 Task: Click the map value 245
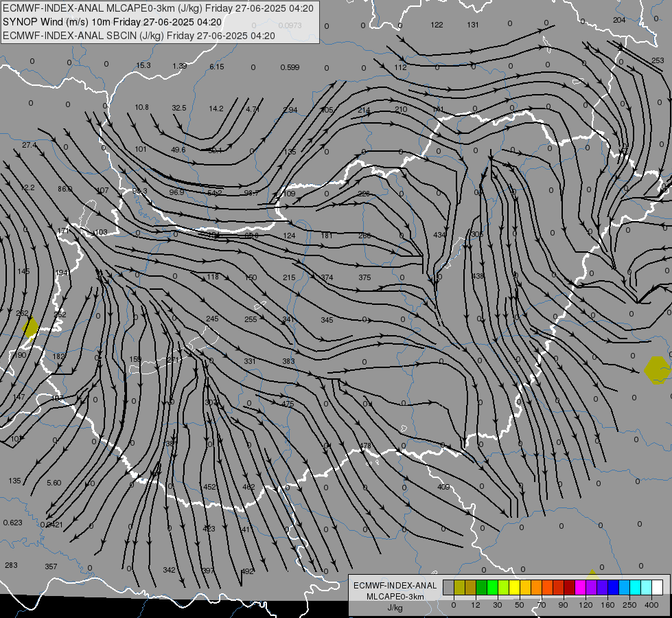pyautogui.click(x=212, y=319)
